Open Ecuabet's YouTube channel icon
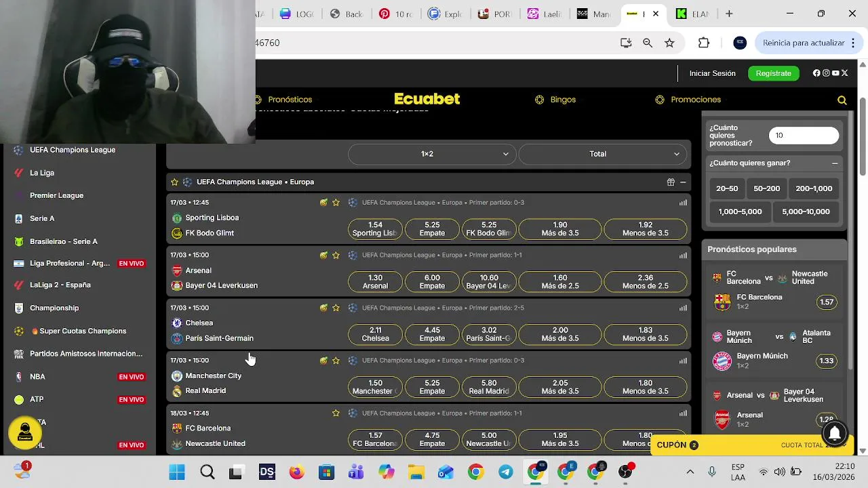Image resolution: width=868 pixels, height=488 pixels. coord(835,73)
